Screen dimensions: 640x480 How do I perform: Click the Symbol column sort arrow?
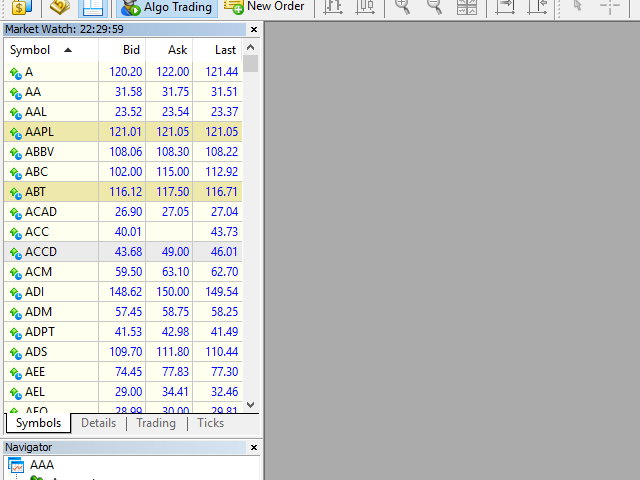click(x=68, y=50)
